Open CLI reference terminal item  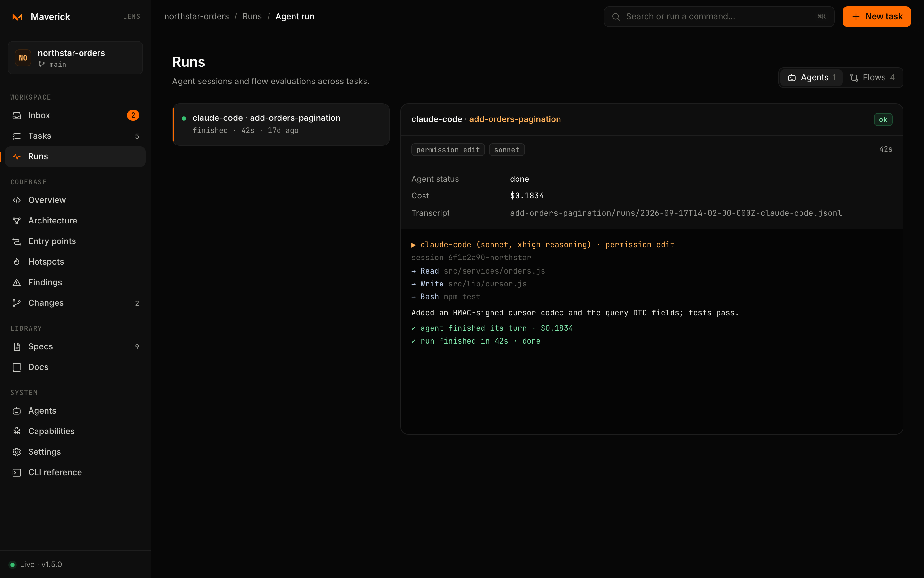pyautogui.click(x=75, y=472)
